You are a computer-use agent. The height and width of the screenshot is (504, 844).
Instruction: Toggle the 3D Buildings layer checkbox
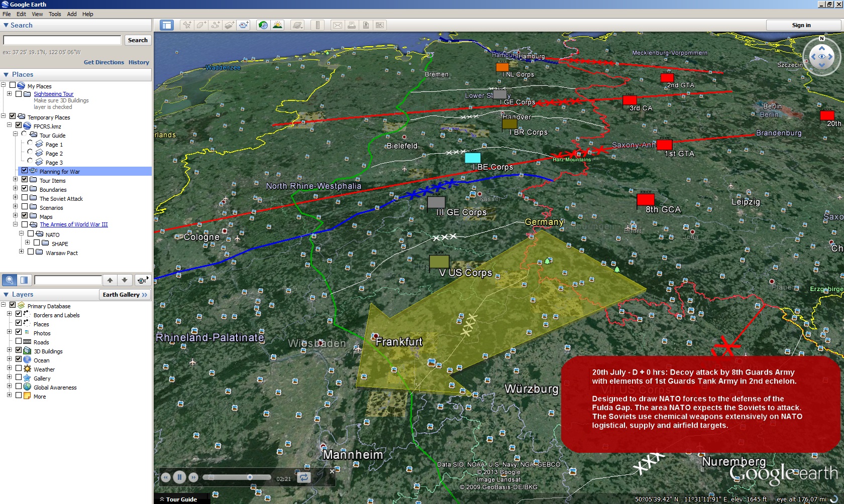point(19,351)
